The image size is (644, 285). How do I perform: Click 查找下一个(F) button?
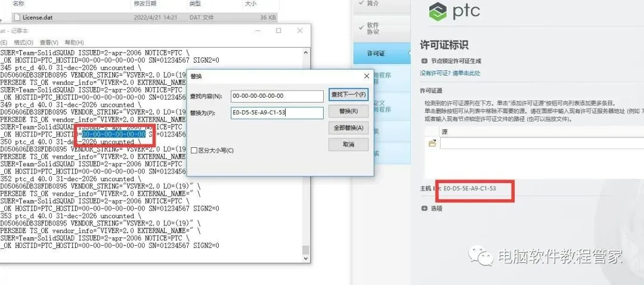point(348,95)
